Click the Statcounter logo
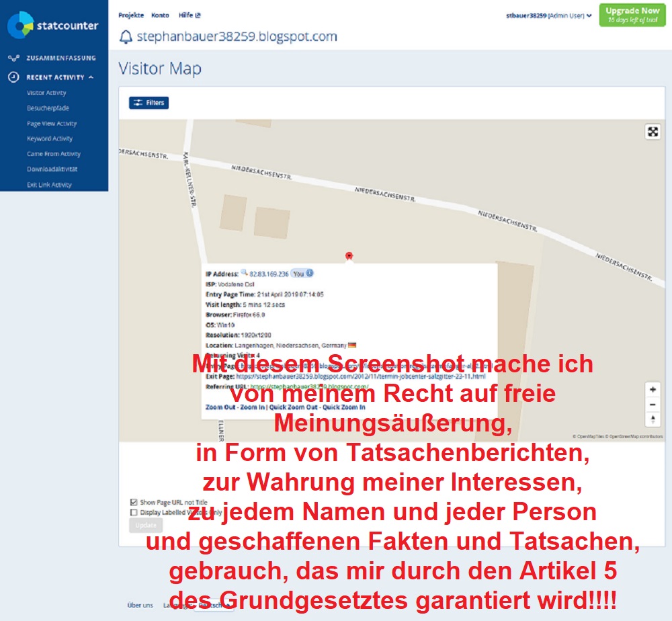Viewport: 672px width, 621px height. [53, 25]
